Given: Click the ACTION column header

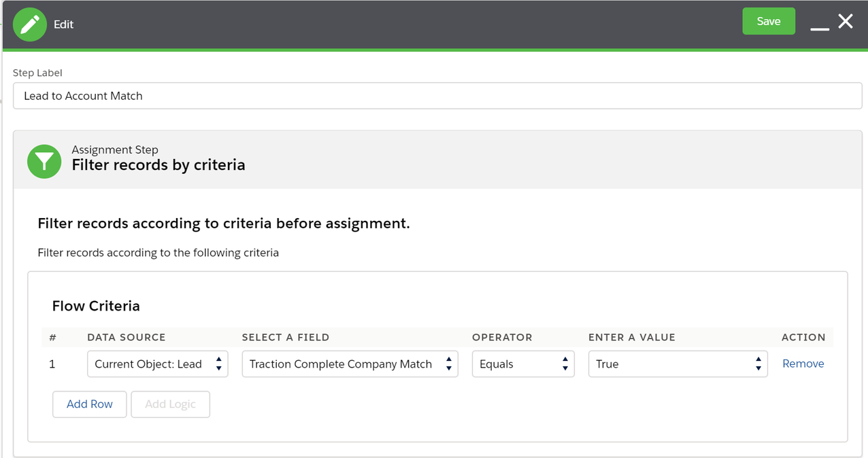Looking at the screenshot, I should [x=803, y=337].
